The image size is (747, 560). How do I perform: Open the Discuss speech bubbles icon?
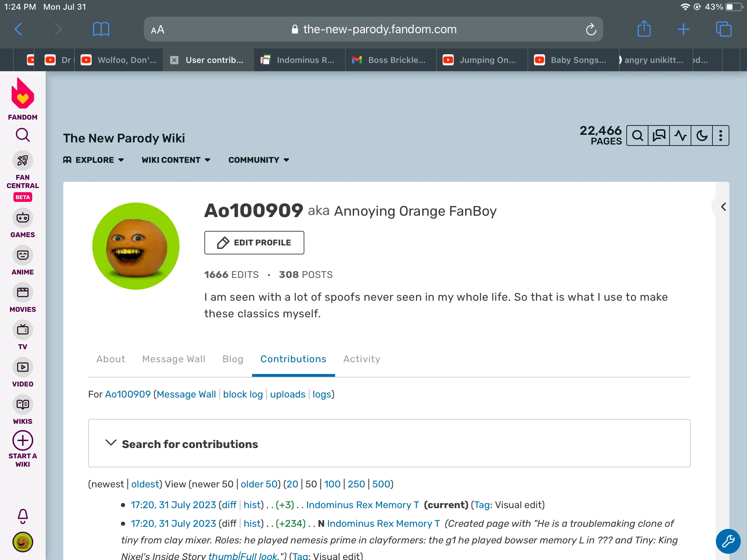pyautogui.click(x=659, y=136)
